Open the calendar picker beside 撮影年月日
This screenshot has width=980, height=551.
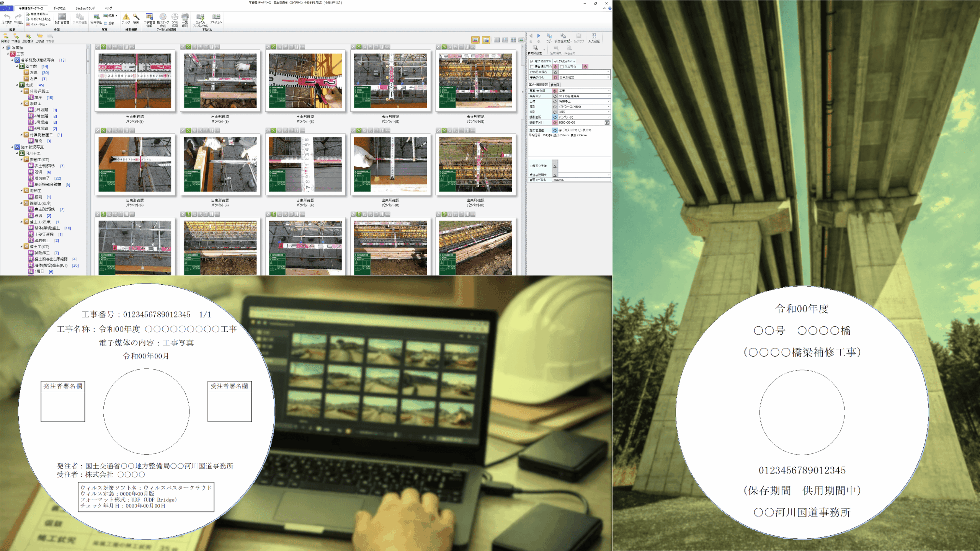click(x=607, y=122)
